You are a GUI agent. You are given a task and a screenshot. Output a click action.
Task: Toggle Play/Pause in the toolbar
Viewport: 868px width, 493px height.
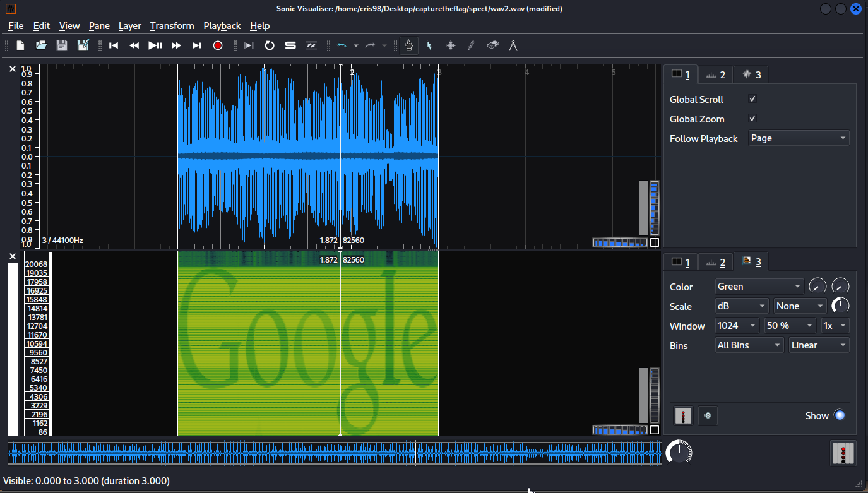(x=155, y=45)
